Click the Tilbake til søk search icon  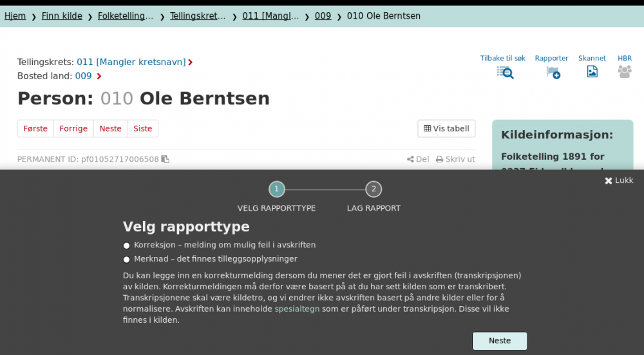(x=505, y=72)
